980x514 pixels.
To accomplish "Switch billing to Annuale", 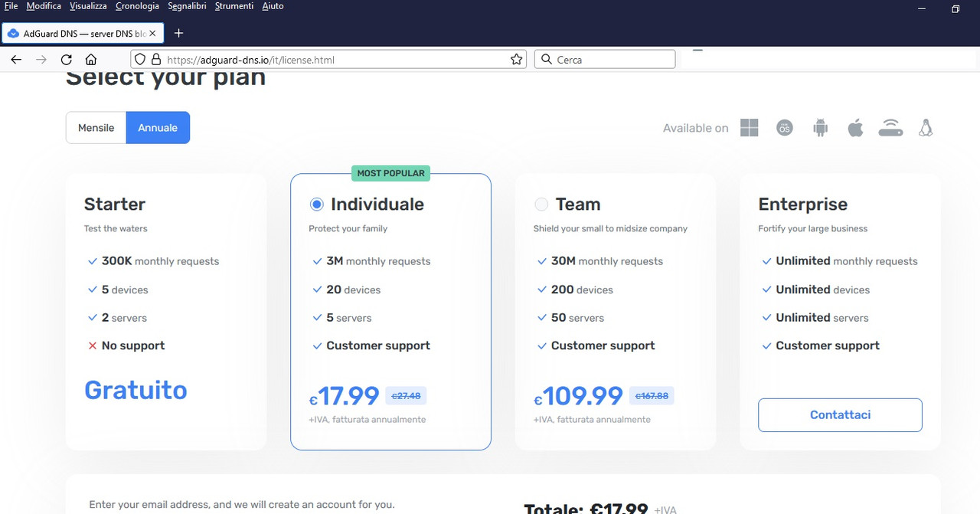I will pos(158,128).
